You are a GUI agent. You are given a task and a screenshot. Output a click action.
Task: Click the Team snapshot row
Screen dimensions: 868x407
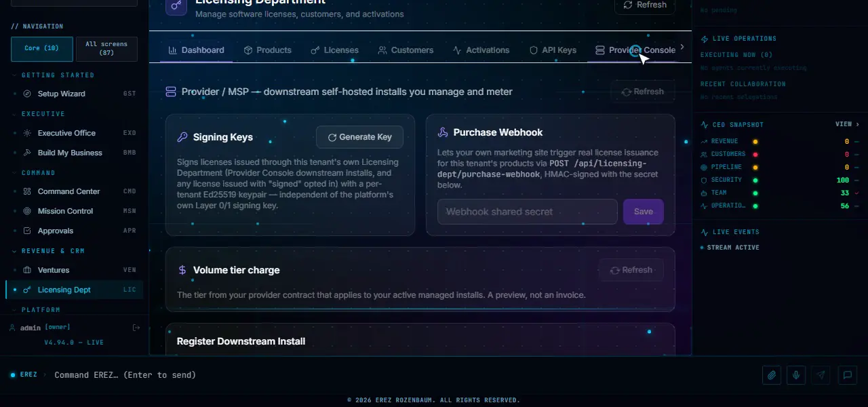coord(780,193)
